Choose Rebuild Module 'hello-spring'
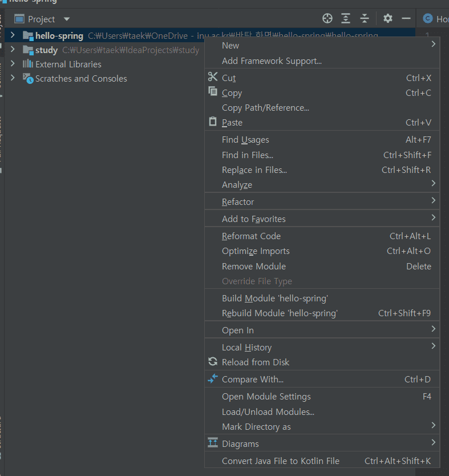 click(322, 313)
